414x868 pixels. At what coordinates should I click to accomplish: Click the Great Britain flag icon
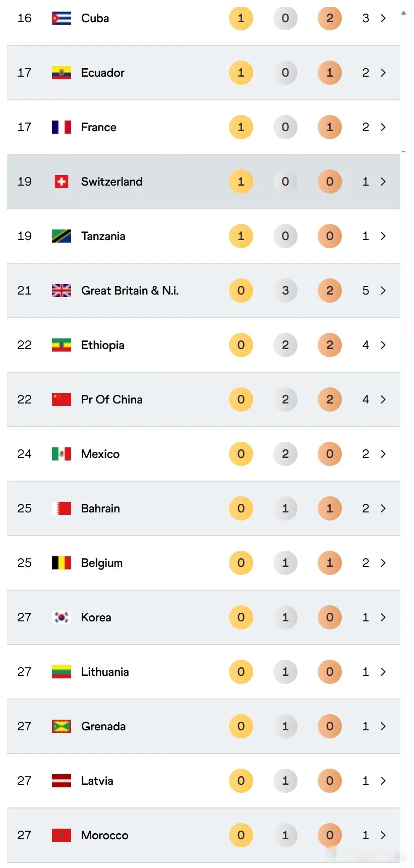click(61, 291)
